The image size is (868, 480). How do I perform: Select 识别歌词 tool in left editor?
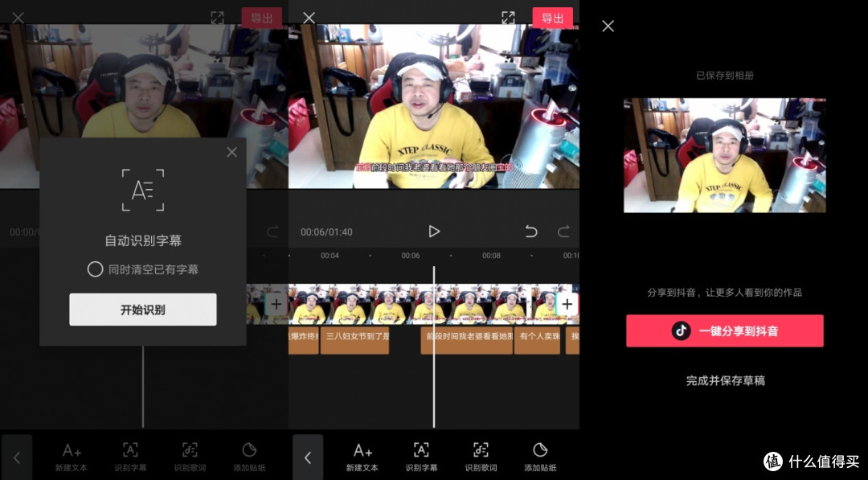(190, 457)
